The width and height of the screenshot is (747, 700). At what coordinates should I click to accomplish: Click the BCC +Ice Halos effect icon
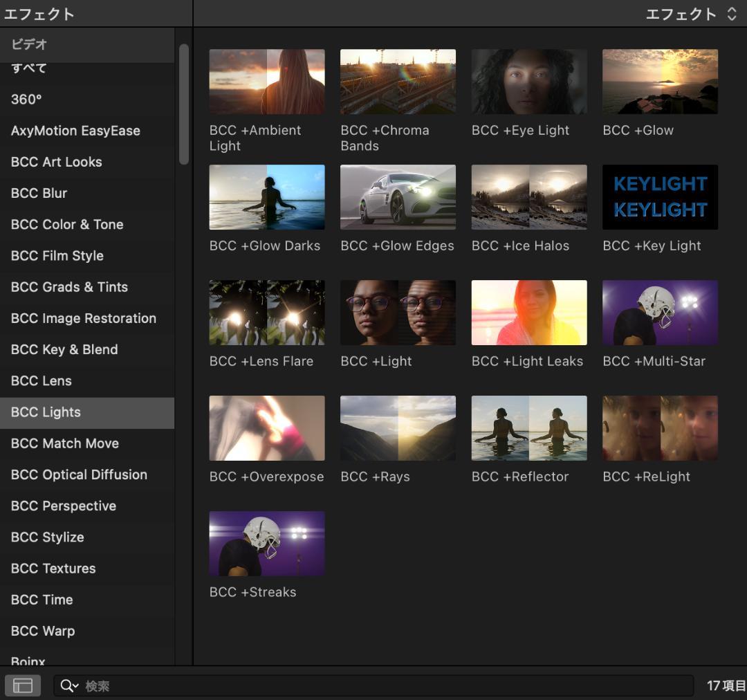click(x=529, y=197)
